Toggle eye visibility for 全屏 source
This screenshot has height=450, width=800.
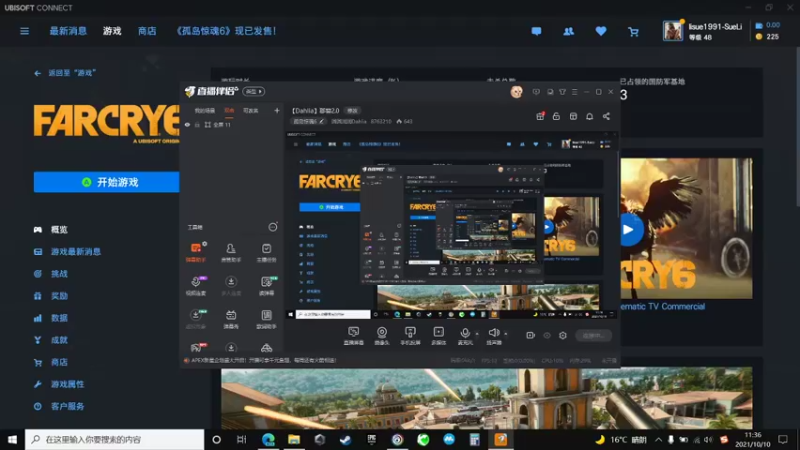(x=187, y=124)
